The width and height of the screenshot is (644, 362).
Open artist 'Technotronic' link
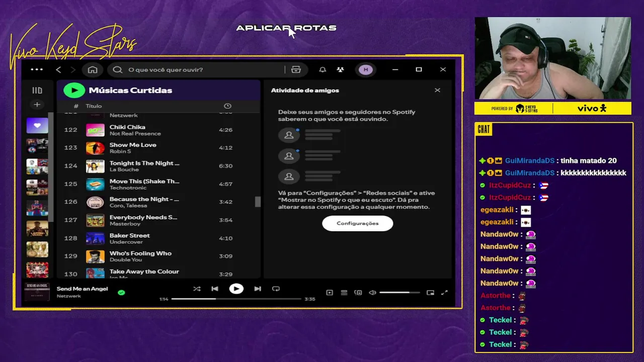click(x=128, y=188)
